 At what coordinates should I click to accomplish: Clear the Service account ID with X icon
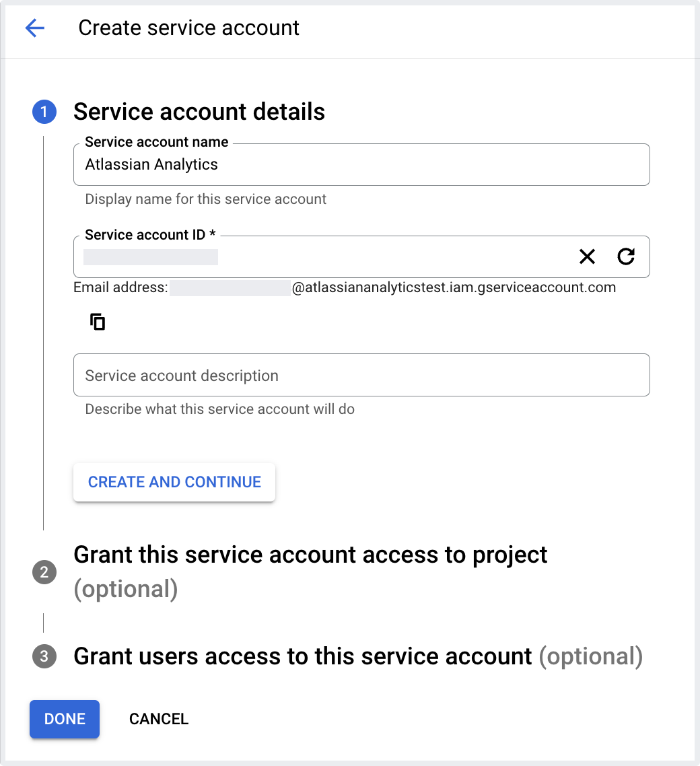[587, 256]
